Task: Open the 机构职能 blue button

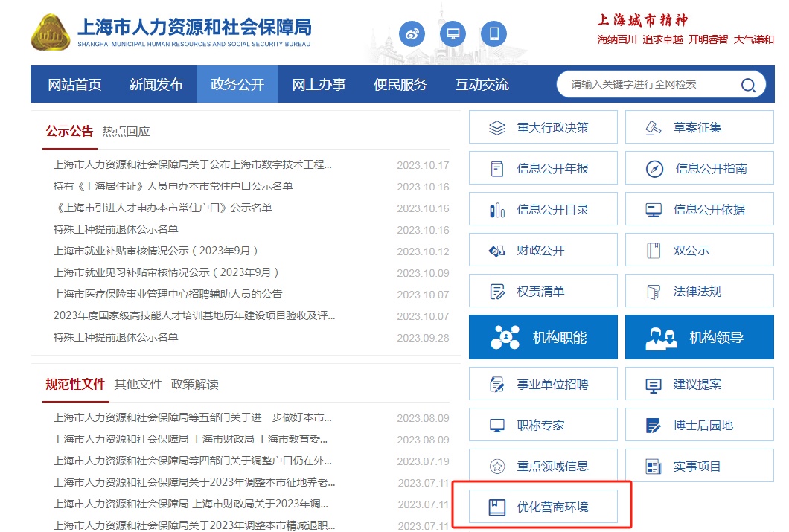Action: pos(543,337)
